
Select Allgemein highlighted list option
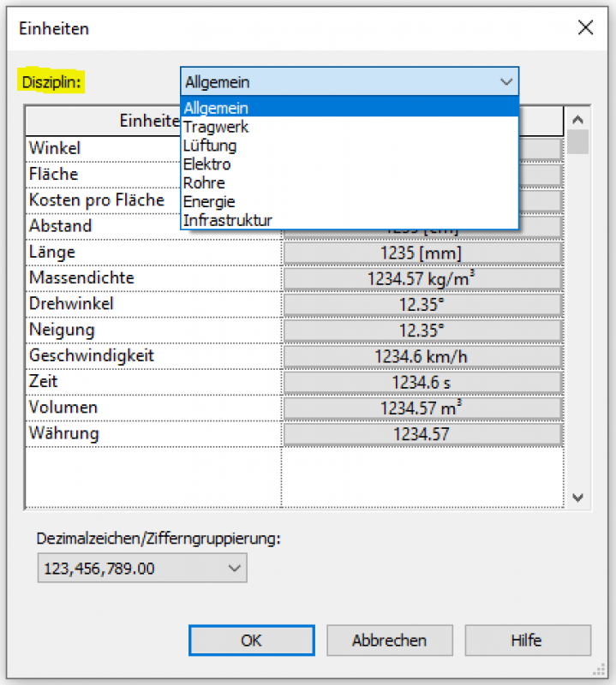pyautogui.click(x=216, y=108)
